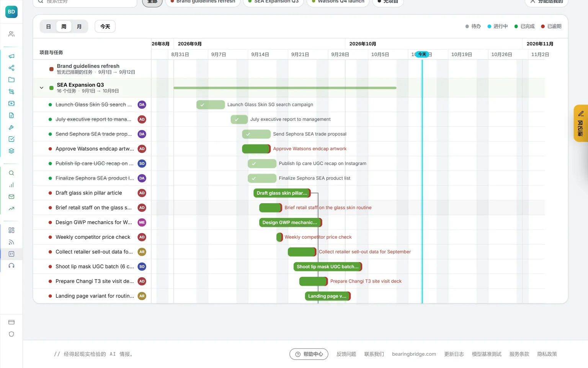Click the share nodes sidebar icon
The image size is (588, 368).
pos(11,68)
